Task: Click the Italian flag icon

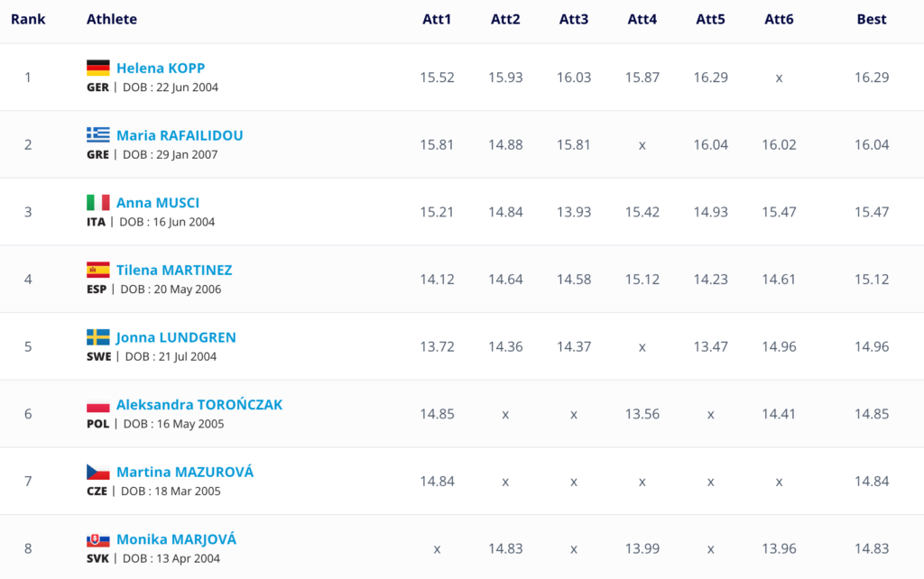Action: tap(97, 203)
